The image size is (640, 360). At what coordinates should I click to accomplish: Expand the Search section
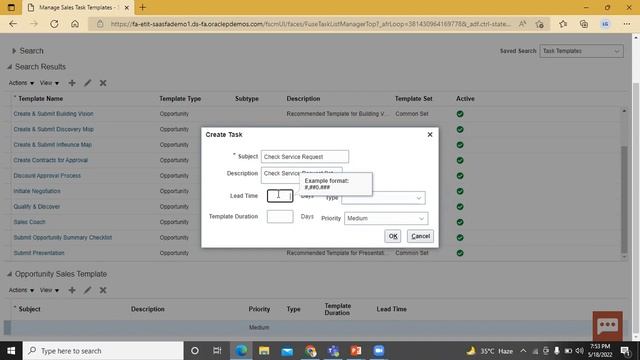pyautogui.click(x=14, y=51)
